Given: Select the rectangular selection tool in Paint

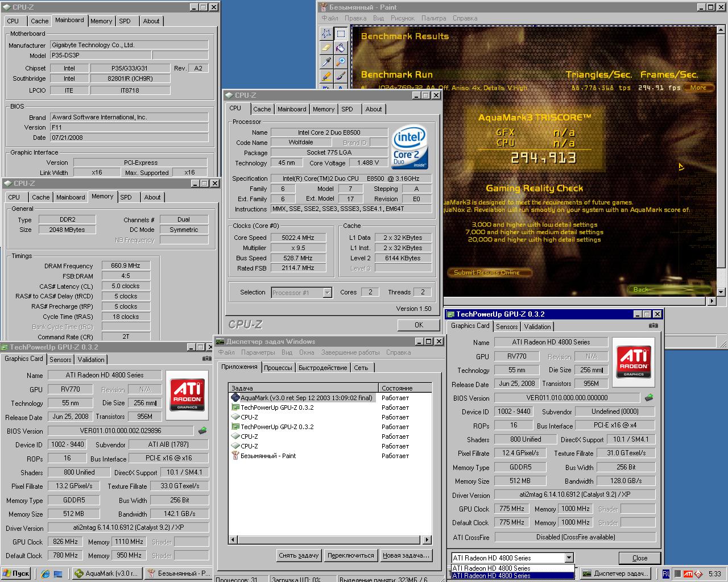Looking at the screenshot, I should pos(340,34).
